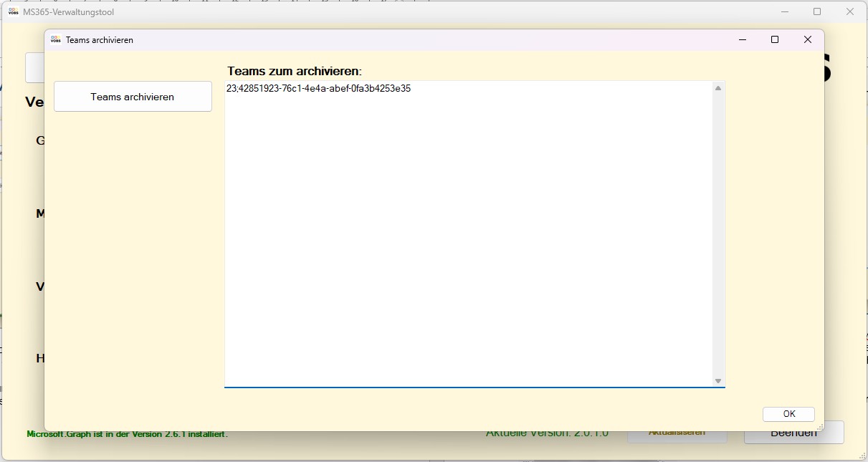Click the Teams archivieren dialog title text
868x462 pixels.
100,40
